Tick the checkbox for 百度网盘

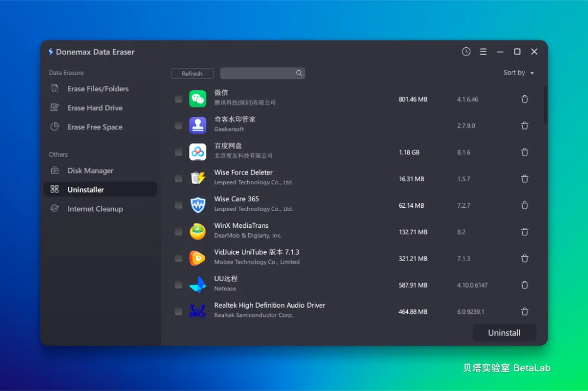tap(179, 152)
